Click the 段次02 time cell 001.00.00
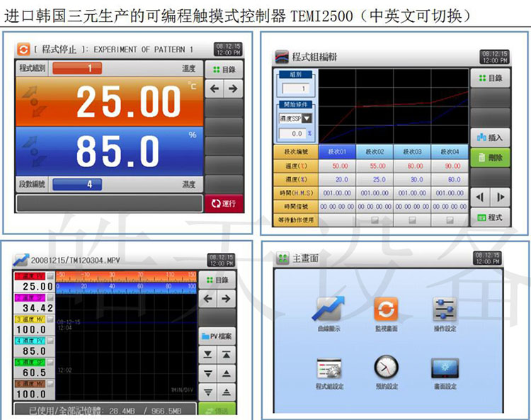The height and width of the screenshot is (420, 531). tap(375, 193)
